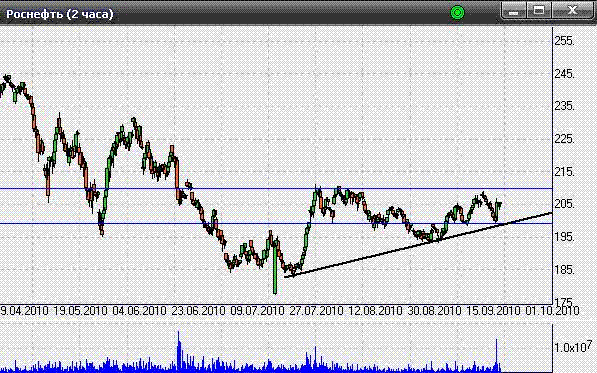Click the 255 price axis label

(x=565, y=41)
